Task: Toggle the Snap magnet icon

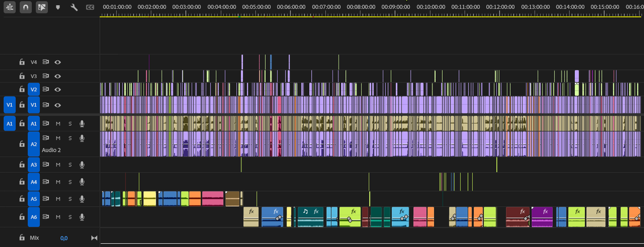Action: coord(25,8)
